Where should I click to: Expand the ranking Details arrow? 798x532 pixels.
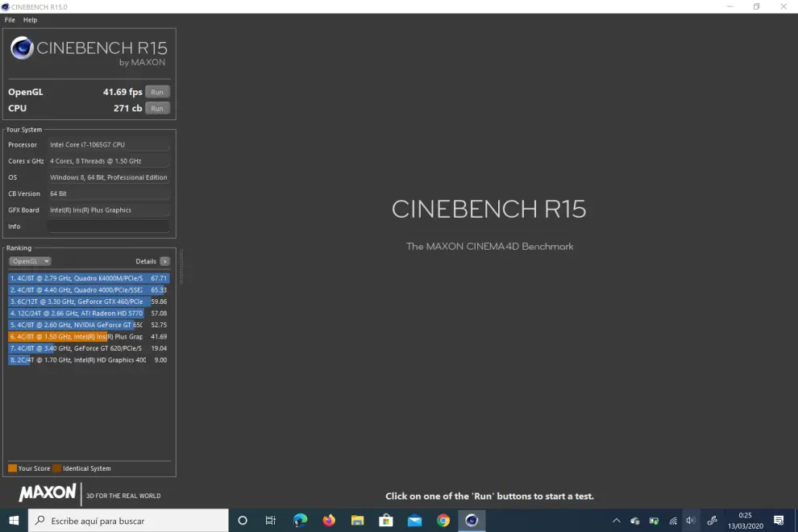coord(164,261)
